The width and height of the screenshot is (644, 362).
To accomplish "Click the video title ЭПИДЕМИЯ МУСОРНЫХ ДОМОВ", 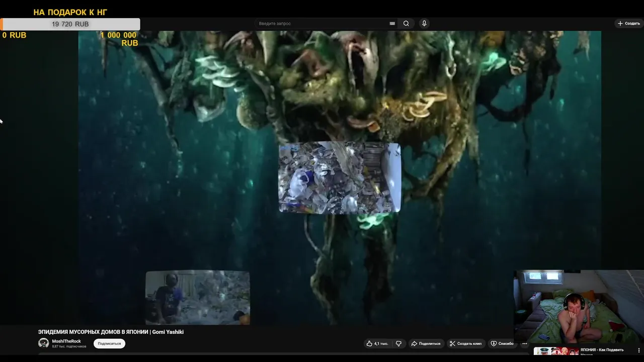I will (111, 332).
